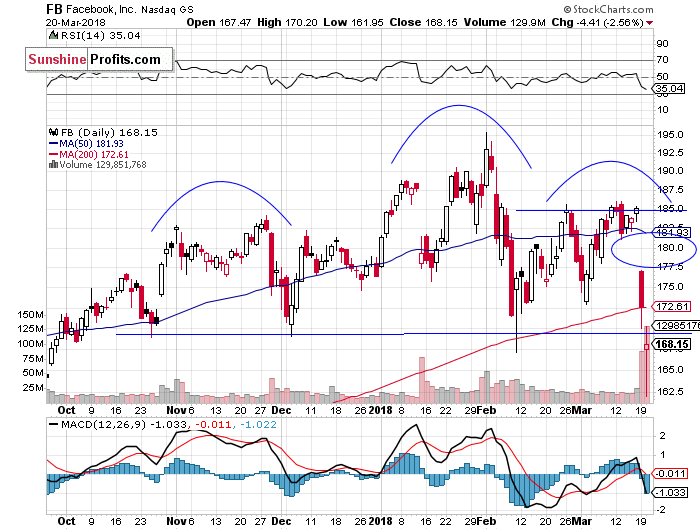The width and height of the screenshot is (700, 530).
Task: Click the RSI 70 level label
Action: click(x=662, y=59)
